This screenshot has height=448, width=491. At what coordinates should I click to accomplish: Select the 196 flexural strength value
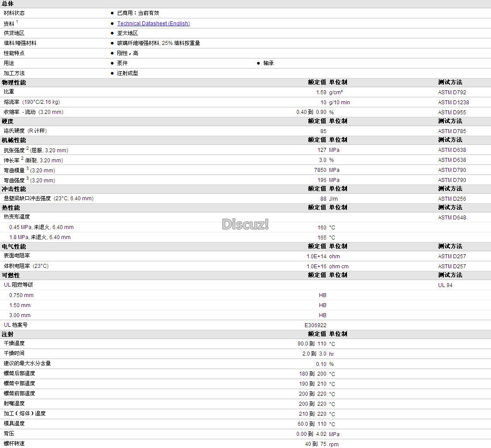pos(322,180)
